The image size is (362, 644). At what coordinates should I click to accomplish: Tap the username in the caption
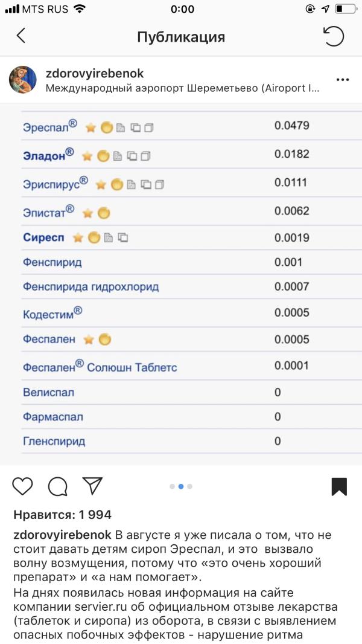[x=62, y=535]
